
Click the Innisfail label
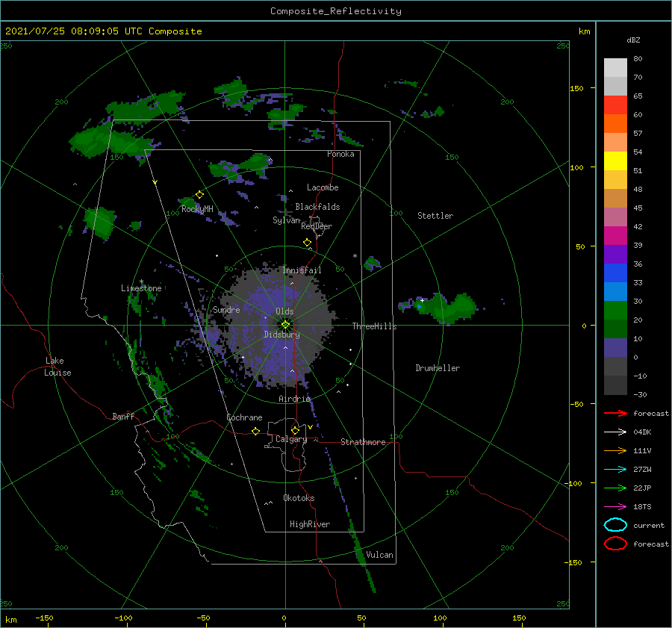pyautogui.click(x=302, y=270)
